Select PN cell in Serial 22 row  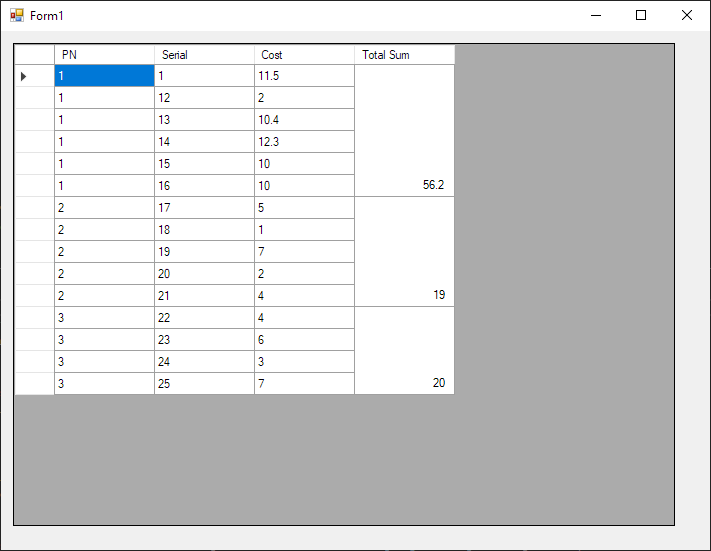point(104,317)
